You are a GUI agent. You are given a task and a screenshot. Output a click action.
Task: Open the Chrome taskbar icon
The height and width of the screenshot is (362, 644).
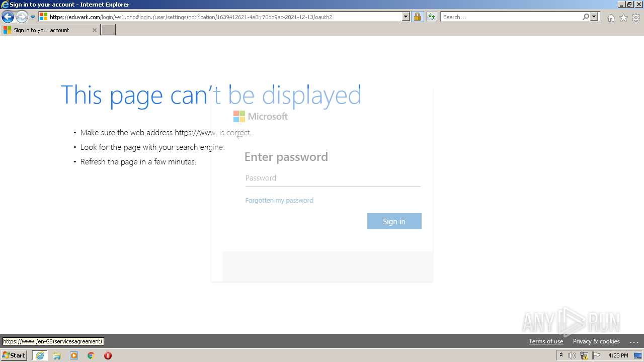coord(91,355)
